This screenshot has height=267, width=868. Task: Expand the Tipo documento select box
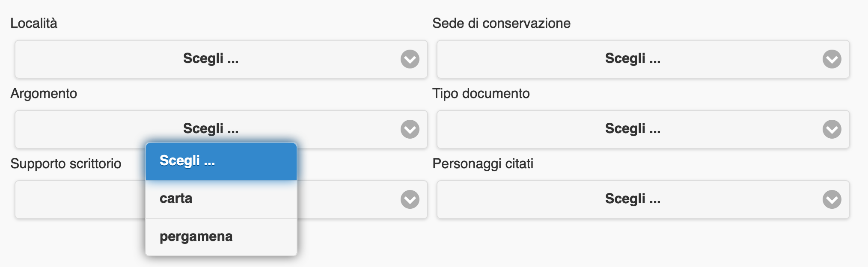click(x=643, y=129)
